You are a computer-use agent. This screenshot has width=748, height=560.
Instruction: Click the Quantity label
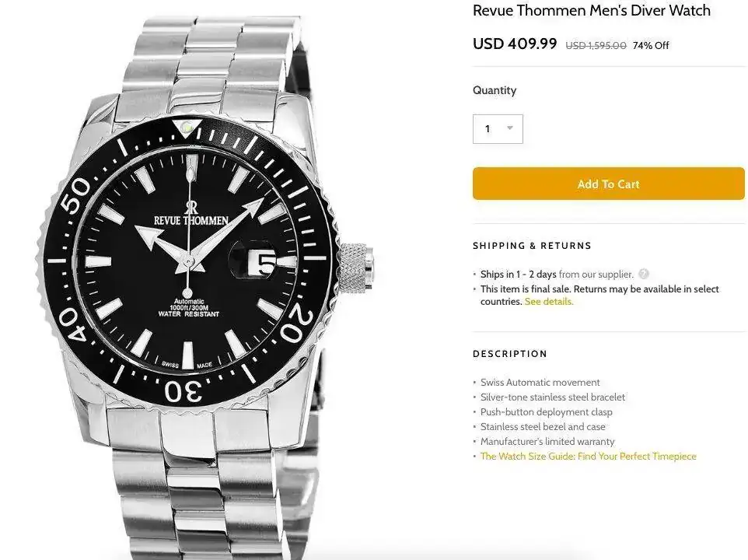click(495, 90)
